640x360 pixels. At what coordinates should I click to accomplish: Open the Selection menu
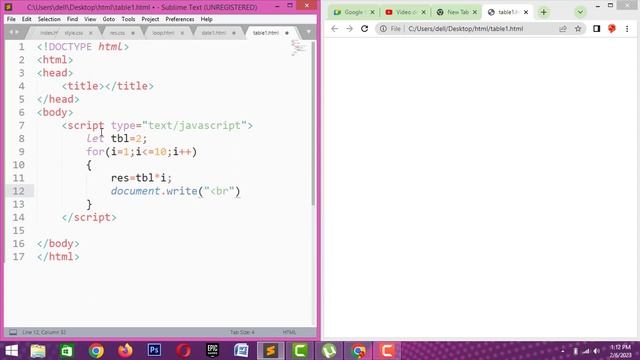point(49,19)
